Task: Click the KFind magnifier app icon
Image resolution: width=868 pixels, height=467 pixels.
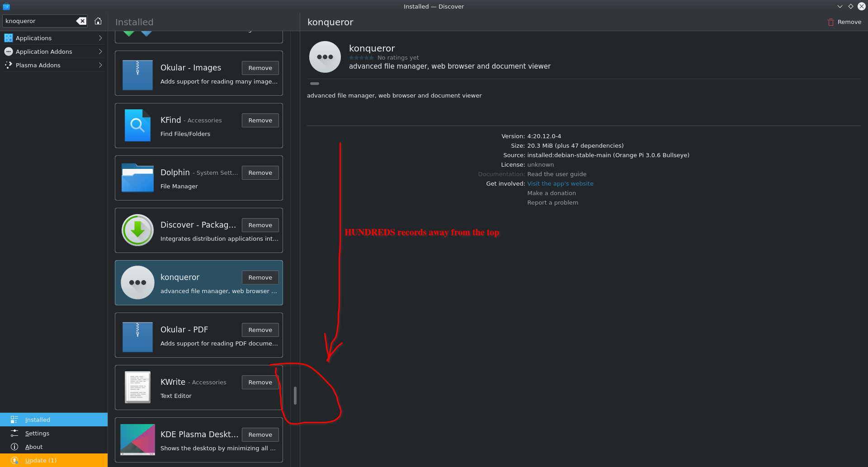Action: [x=137, y=126]
